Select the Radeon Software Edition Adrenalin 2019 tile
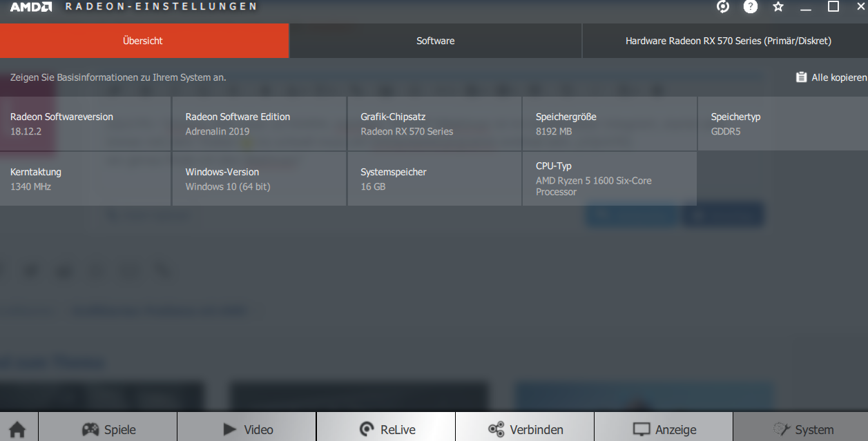Viewport: 868px width, 441px height. (x=259, y=124)
